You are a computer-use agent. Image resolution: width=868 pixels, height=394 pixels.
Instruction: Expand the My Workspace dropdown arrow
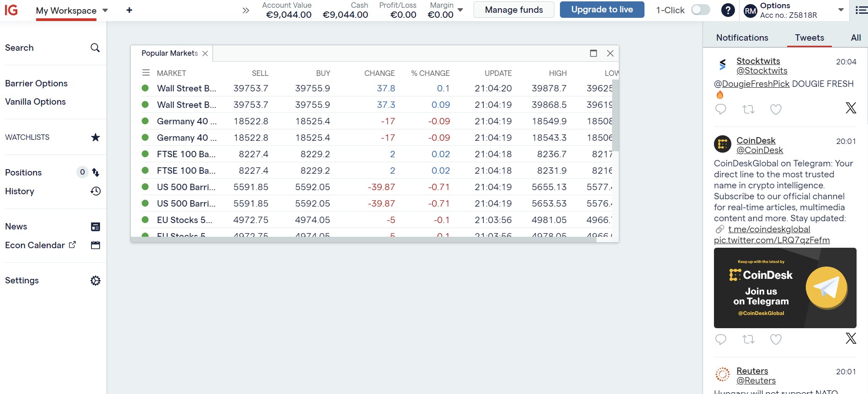point(105,11)
